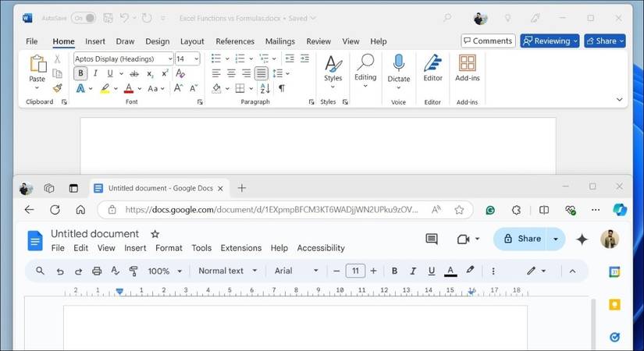Toggle AutoSave switch in Word
This screenshot has height=351, width=644.
point(84,18)
